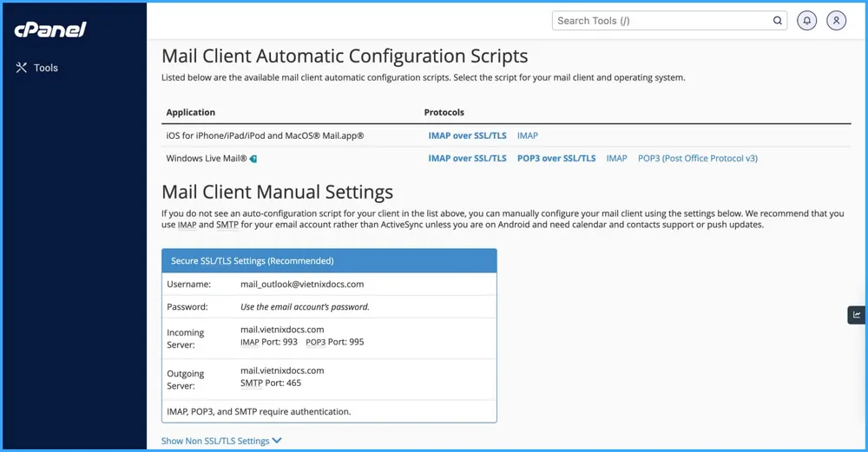Click the cPanel logo
The width and height of the screenshot is (868, 452).
point(50,29)
